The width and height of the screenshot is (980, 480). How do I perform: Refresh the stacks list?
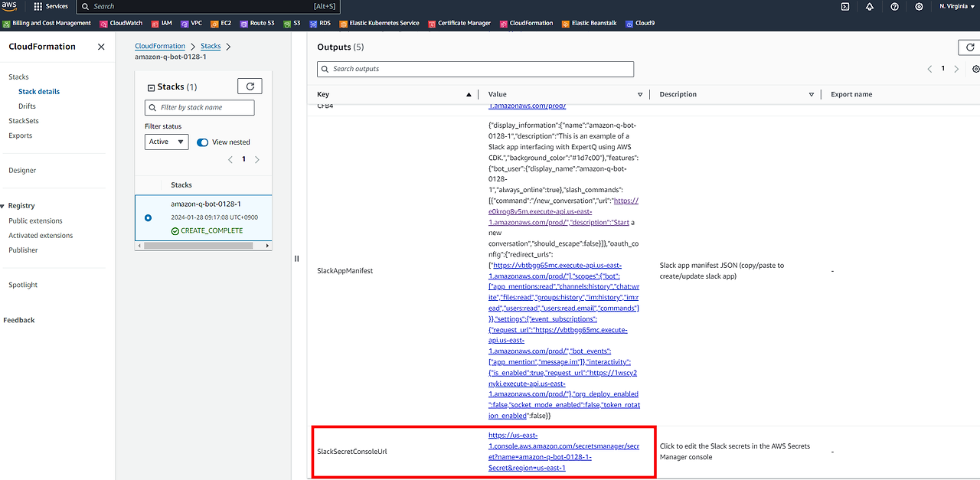click(x=250, y=86)
